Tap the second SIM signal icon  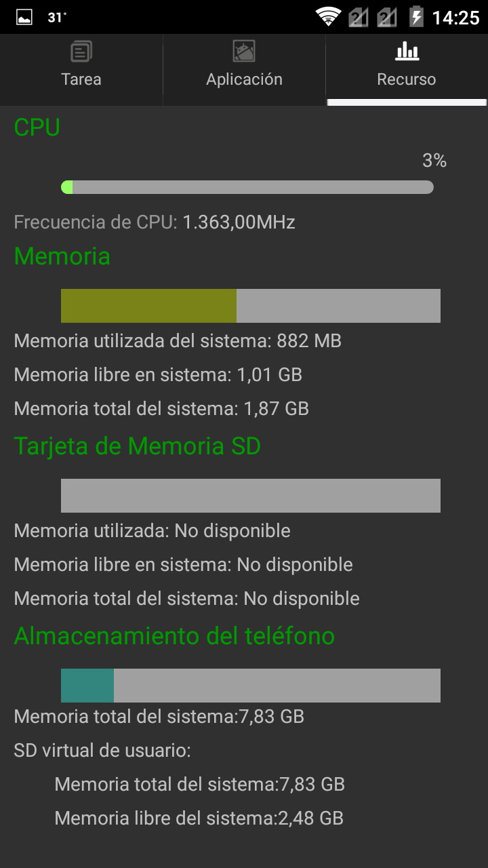coord(387,17)
